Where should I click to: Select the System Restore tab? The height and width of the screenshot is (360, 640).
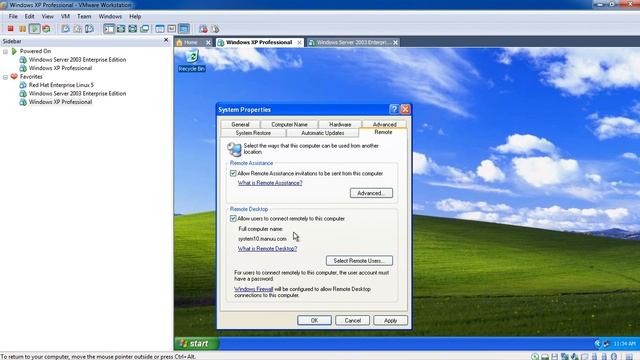253,133
